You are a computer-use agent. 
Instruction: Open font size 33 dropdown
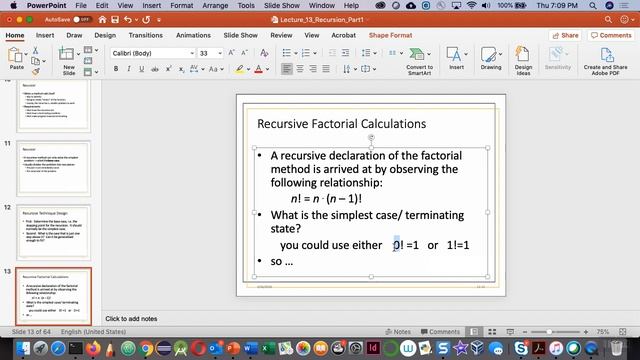pos(220,53)
